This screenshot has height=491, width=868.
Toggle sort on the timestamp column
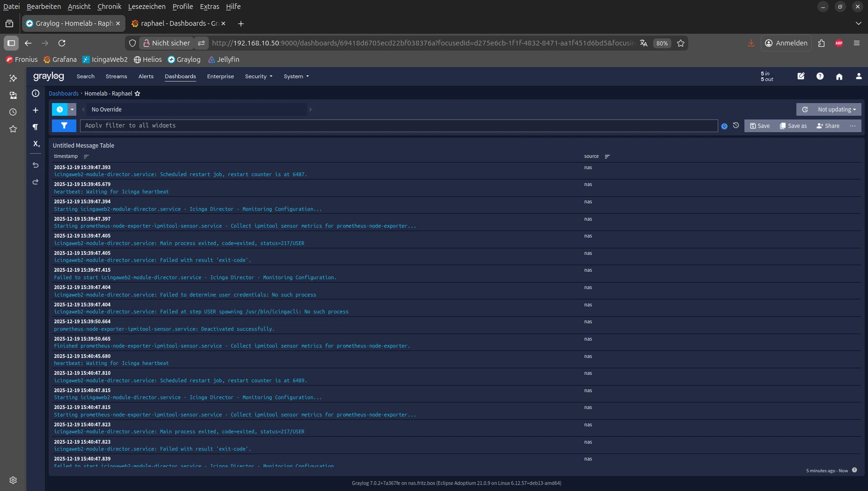pyautogui.click(x=86, y=156)
